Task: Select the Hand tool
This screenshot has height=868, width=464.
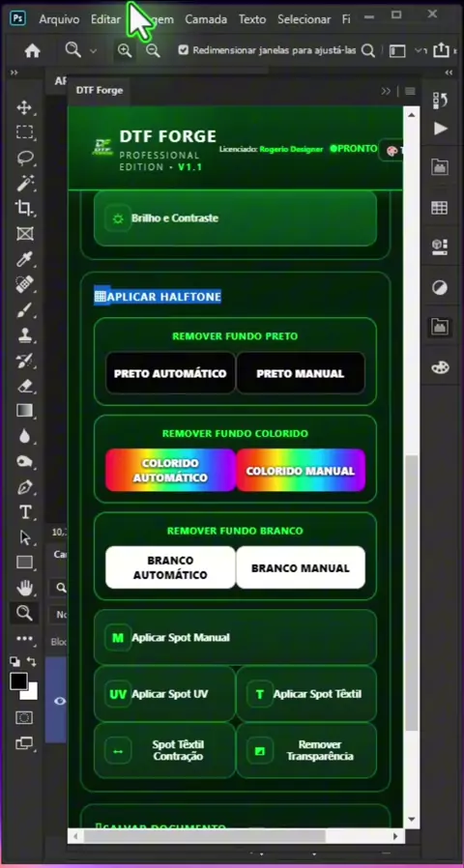Action: pos(24,588)
